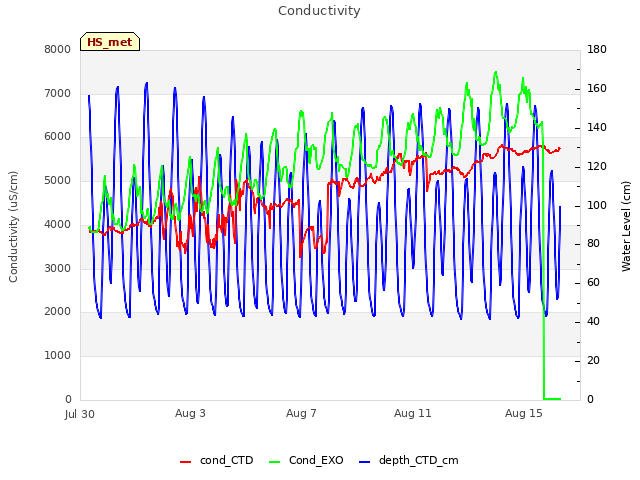Click the 160 water level tick label
This screenshot has width=640, height=480.
click(597, 89)
